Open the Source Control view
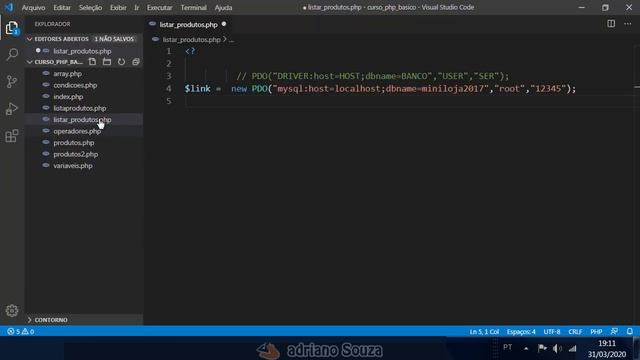Viewport: 640px width, 360px height. pos(12,82)
